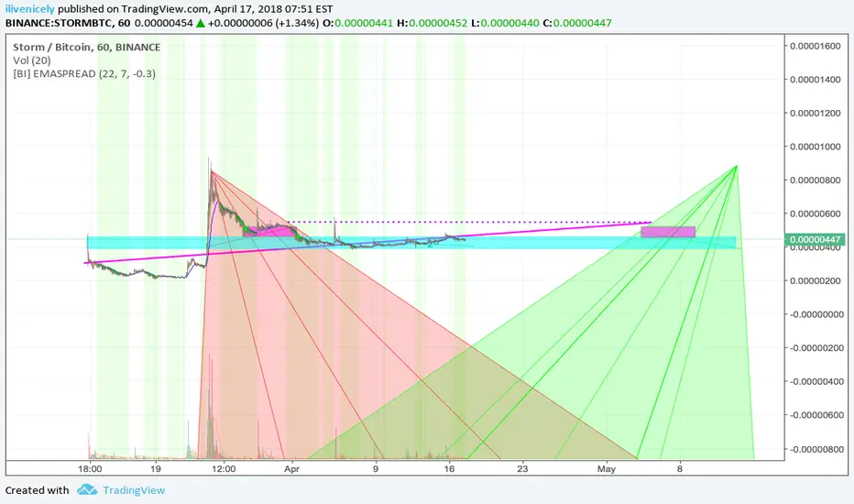
Task: Click the Apr date axis label
Action: (292, 468)
